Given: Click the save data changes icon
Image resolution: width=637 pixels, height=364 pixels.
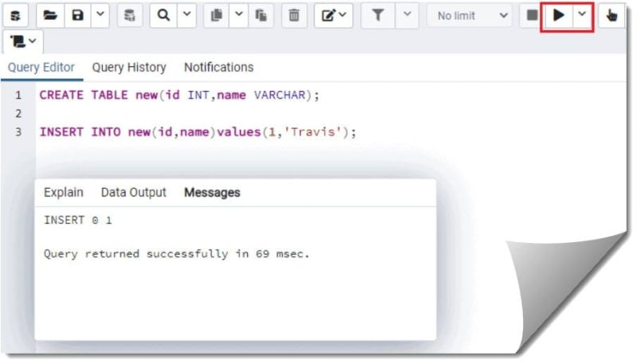Looking at the screenshot, I should click(129, 16).
